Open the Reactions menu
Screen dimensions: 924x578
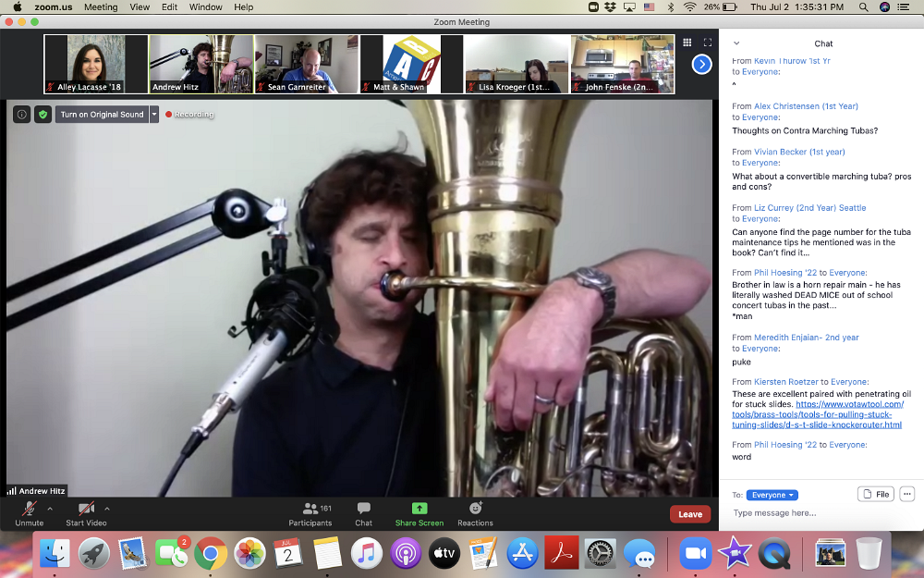pos(475,514)
